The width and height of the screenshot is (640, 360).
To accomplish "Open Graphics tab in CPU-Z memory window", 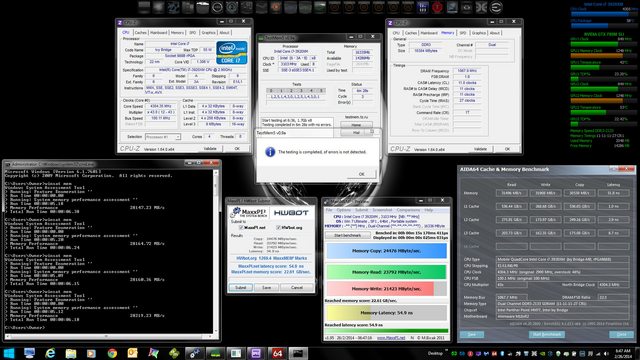I will tap(479, 33).
